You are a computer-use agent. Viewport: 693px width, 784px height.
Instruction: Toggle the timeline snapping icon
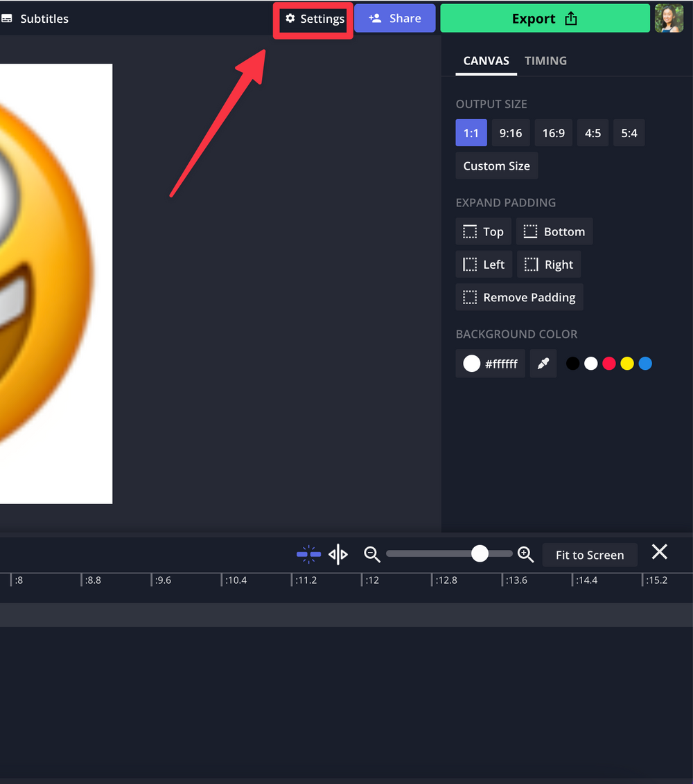tap(308, 554)
